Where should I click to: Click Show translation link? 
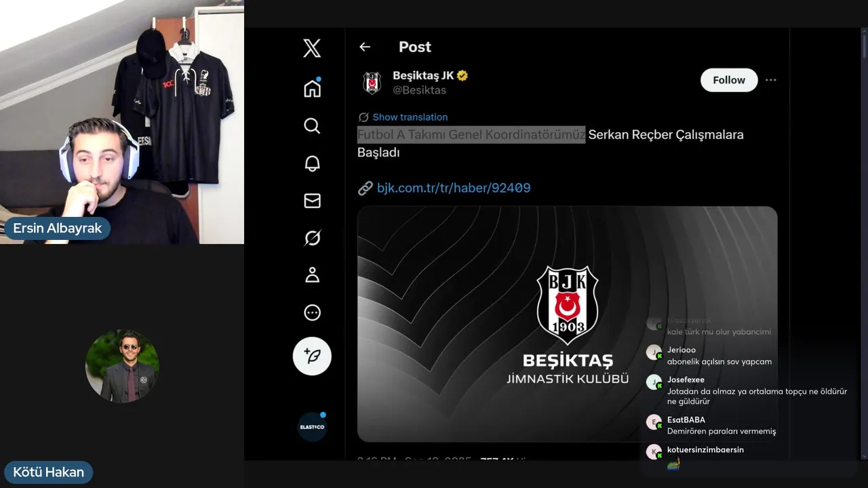coord(410,117)
